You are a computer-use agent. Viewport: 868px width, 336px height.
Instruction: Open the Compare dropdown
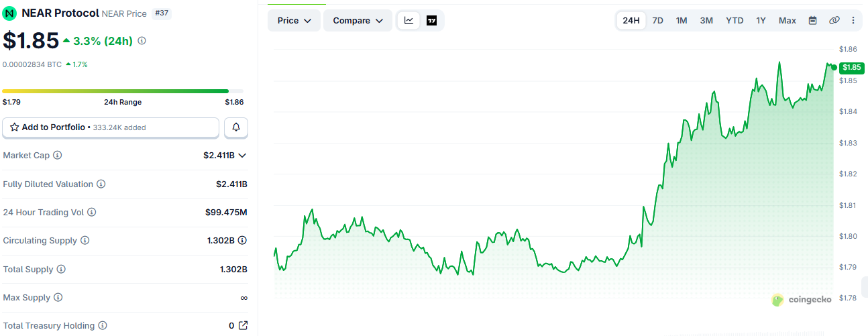tap(358, 20)
